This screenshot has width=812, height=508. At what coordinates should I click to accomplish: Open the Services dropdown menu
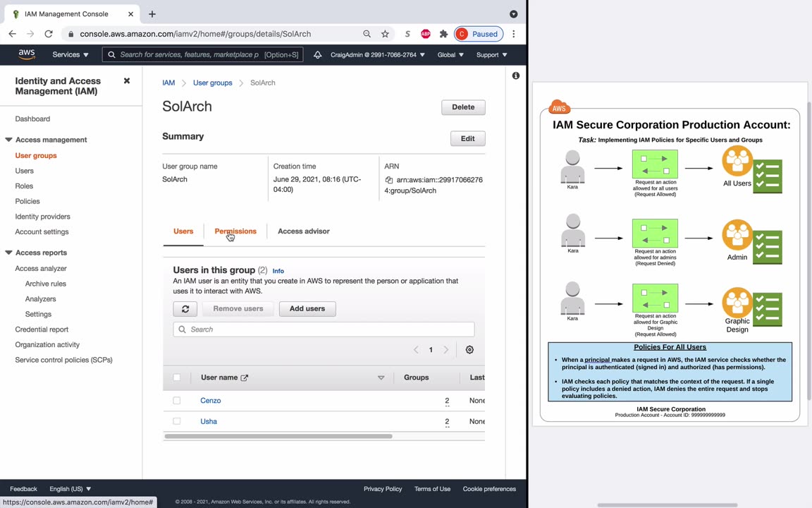click(x=70, y=54)
